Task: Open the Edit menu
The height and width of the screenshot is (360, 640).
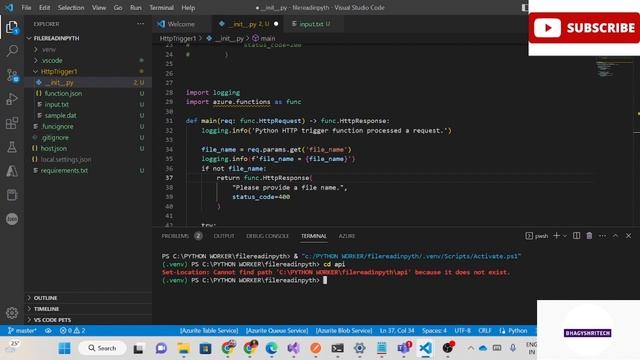Action: coord(44,8)
